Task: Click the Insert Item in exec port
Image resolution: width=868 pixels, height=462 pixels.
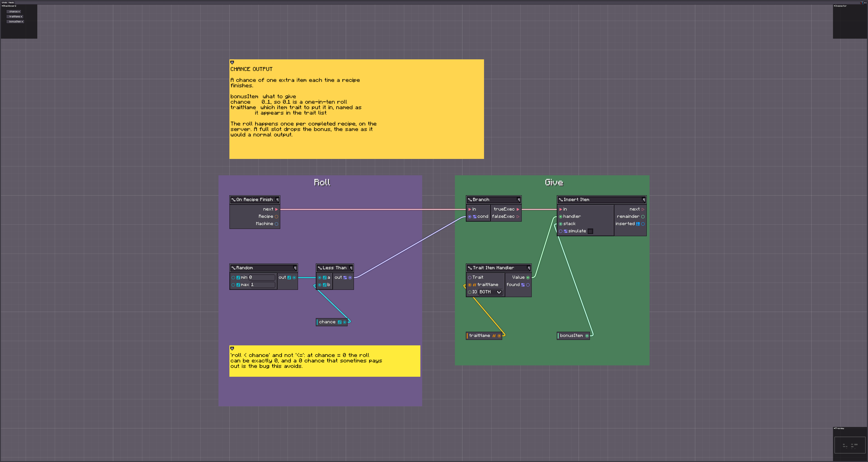Action: coord(561,209)
